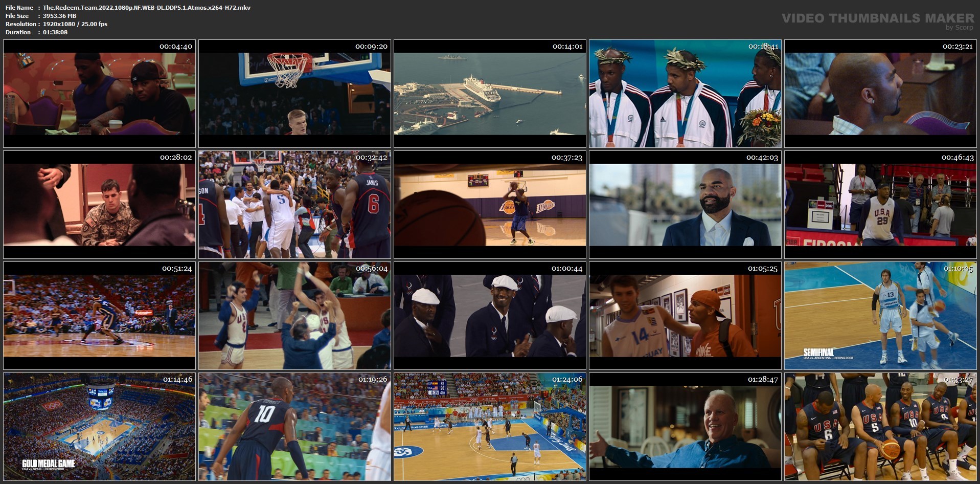Select the soldier thumbnail at 00:28:02
The height and width of the screenshot is (484, 980).
99,205
